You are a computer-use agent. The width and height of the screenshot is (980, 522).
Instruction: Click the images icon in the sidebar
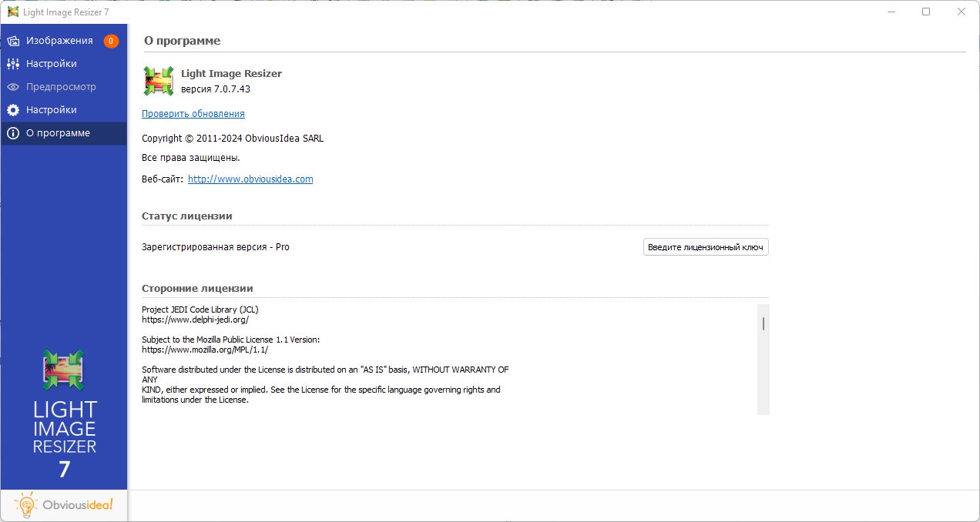point(13,41)
